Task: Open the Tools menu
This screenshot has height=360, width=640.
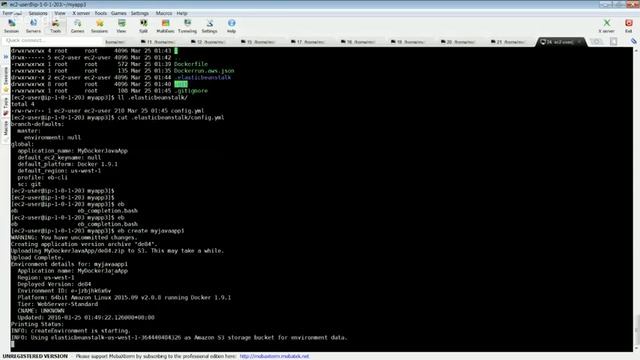Action: [100, 13]
